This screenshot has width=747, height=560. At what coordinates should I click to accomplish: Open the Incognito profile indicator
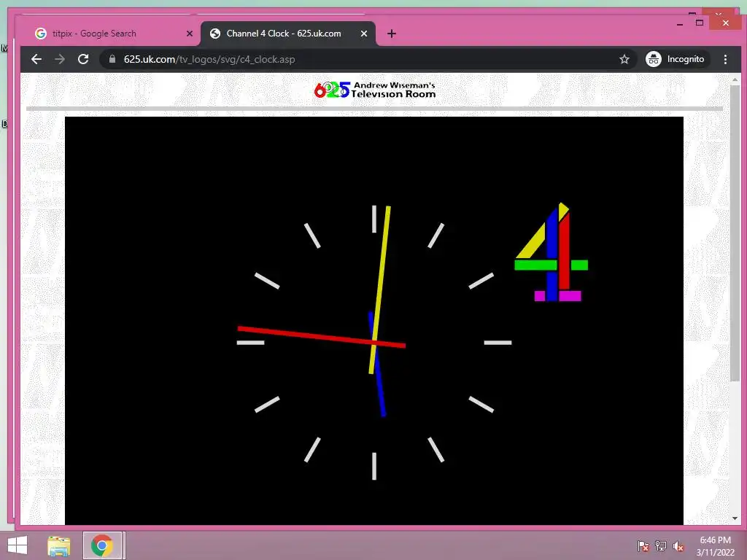click(x=676, y=59)
